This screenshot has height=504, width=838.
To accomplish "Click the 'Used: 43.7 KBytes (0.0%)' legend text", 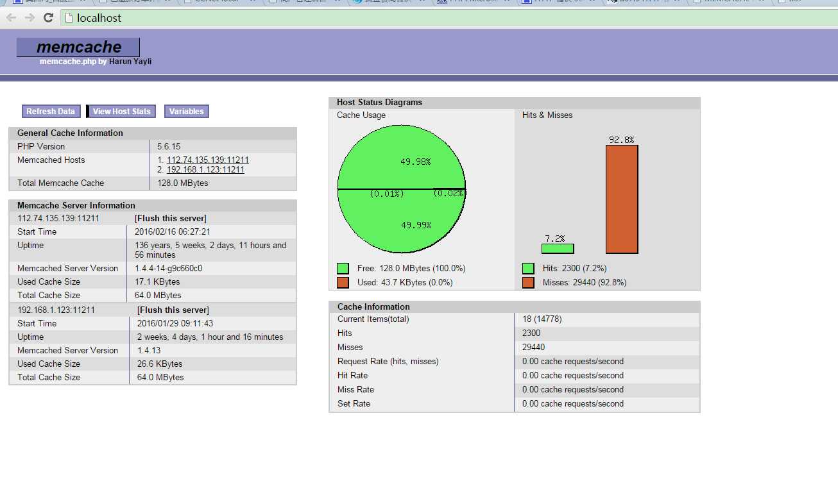I will (405, 282).
